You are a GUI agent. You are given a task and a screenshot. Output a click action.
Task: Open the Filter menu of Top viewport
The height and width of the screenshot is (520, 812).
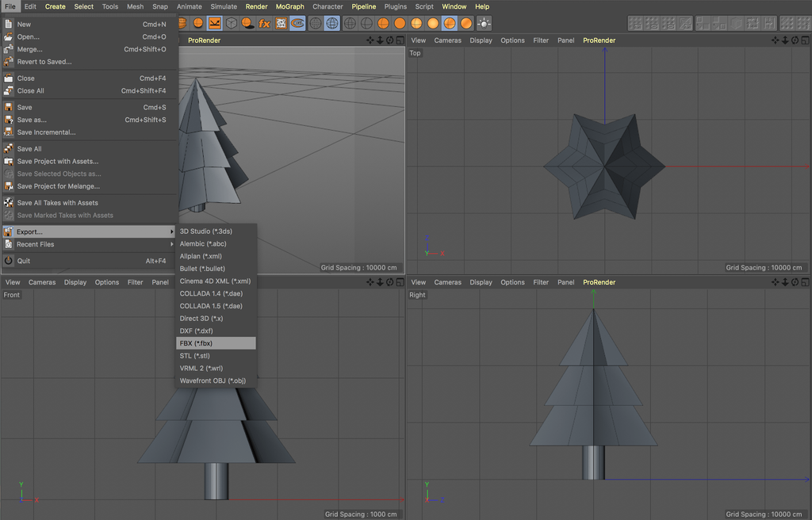coord(541,40)
